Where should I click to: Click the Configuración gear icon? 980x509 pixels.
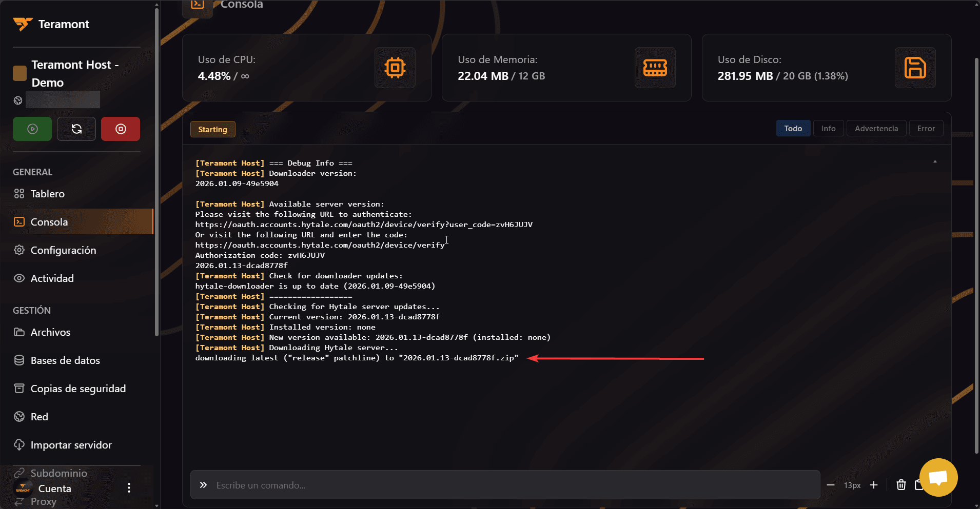click(x=19, y=250)
